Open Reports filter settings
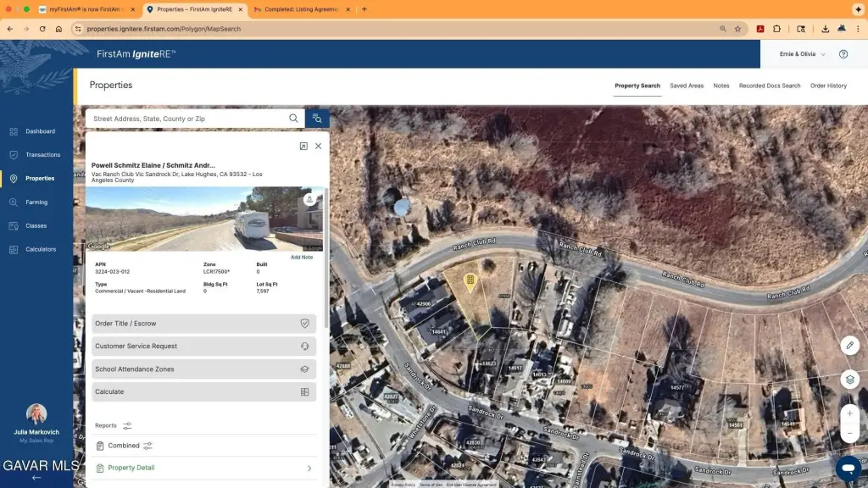The width and height of the screenshot is (868, 488). (127, 425)
